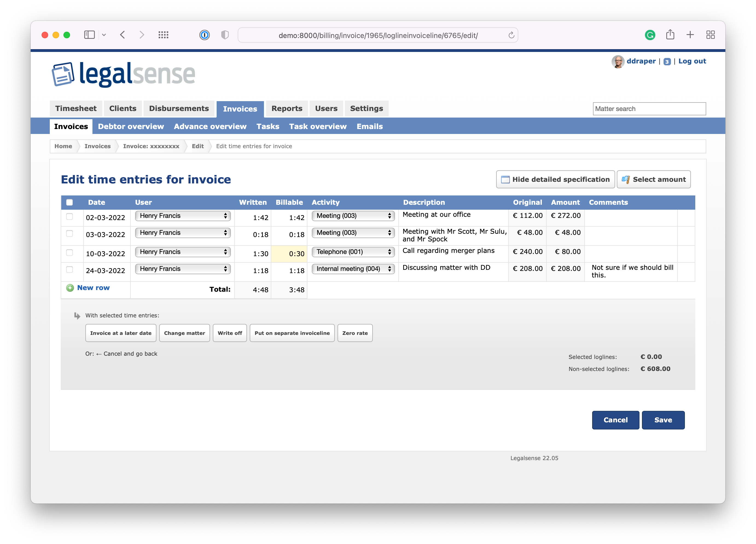The height and width of the screenshot is (544, 756).
Task: Click the Zero rate button
Action: click(x=355, y=333)
